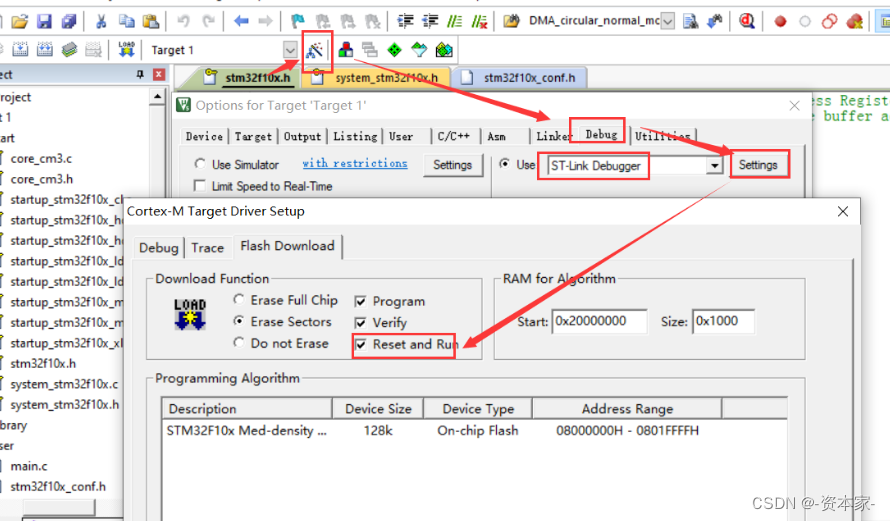
Task: Navigate forwards with the right arrow icon
Action: pyautogui.click(x=265, y=22)
